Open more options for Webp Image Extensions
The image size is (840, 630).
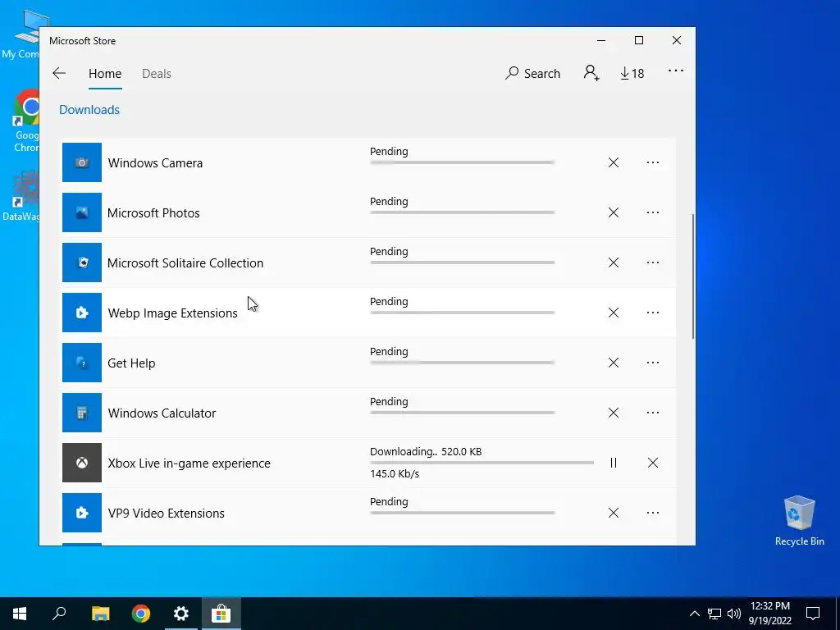click(x=652, y=313)
